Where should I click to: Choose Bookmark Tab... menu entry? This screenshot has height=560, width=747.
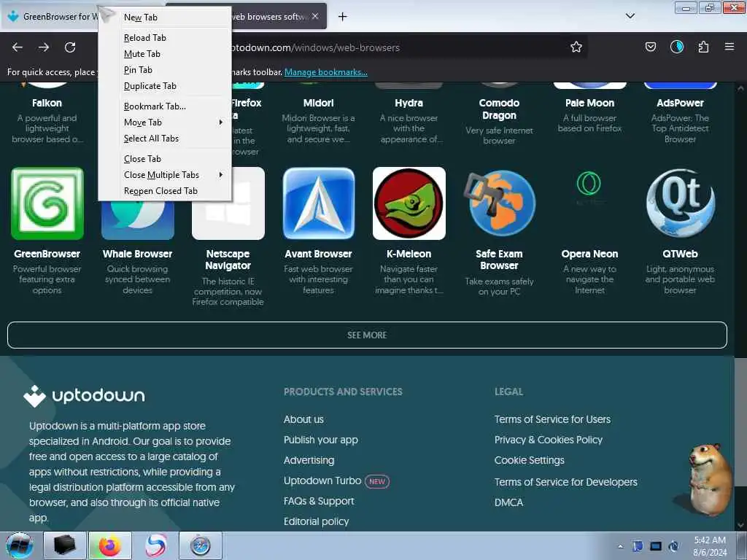(x=165, y=106)
